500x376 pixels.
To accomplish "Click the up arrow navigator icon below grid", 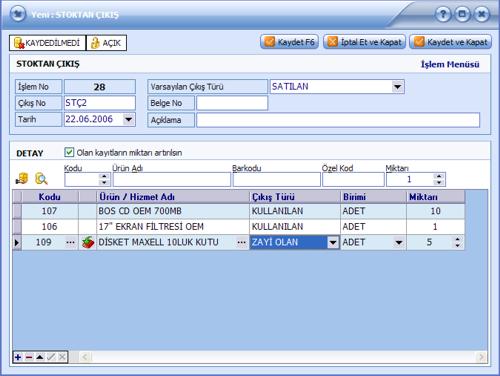I will (40, 357).
